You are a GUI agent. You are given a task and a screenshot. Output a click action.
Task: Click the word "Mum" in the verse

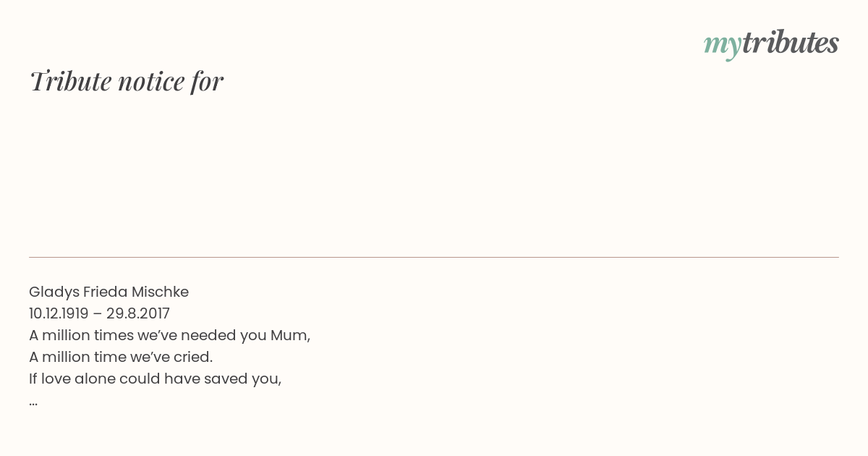(289, 335)
